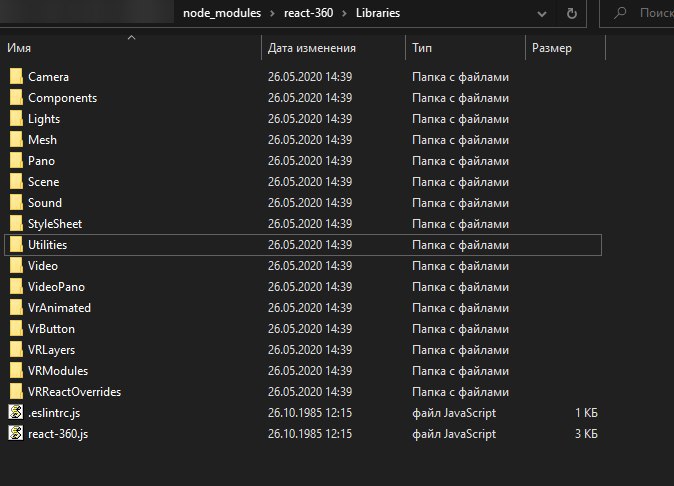Select the VRModules folder name
The width and height of the screenshot is (674, 486).
pyautogui.click(x=58, y=371)
